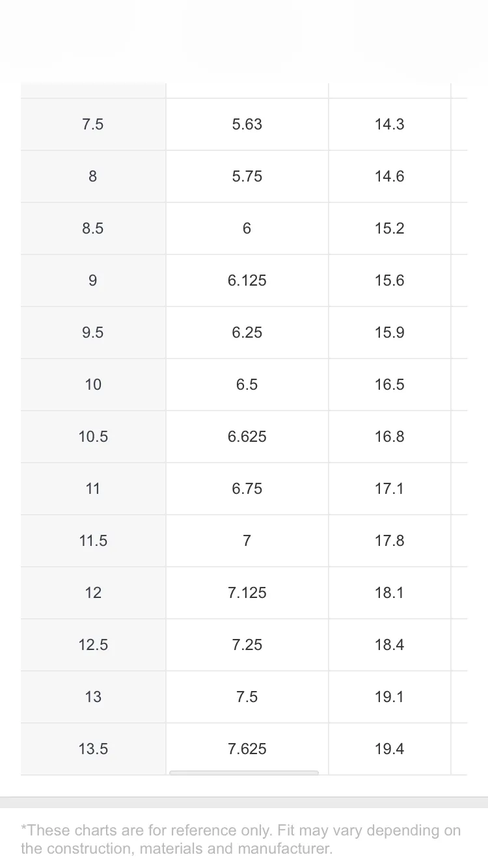Tap the 15.2 centimeter cell

390,228
